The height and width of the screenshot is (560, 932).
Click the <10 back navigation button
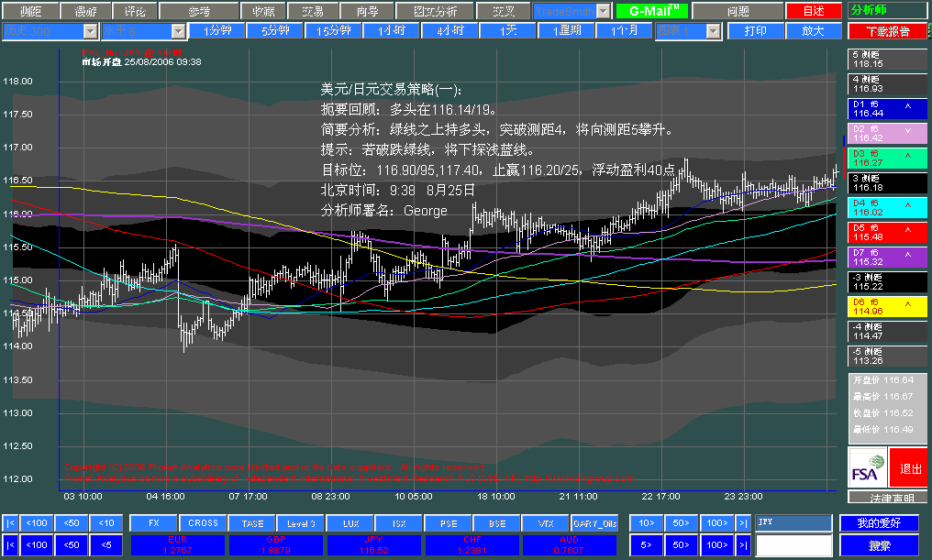tap(106, 523)
